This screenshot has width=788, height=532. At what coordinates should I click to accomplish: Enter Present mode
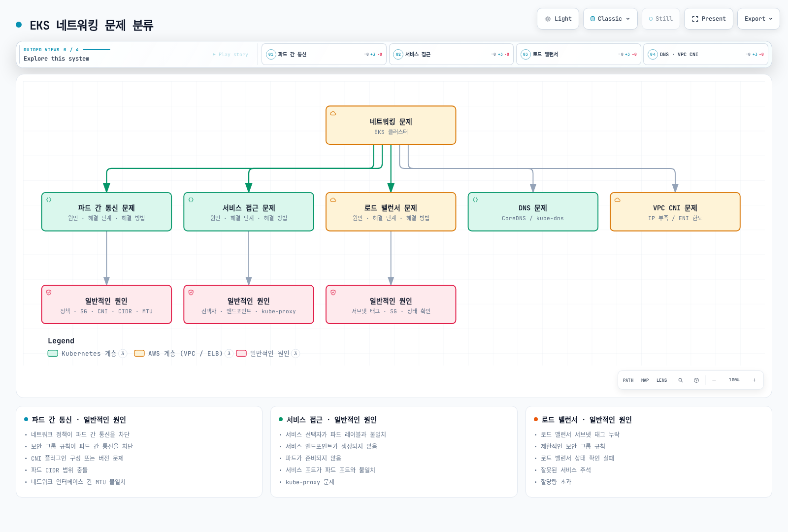coord(709,19)
